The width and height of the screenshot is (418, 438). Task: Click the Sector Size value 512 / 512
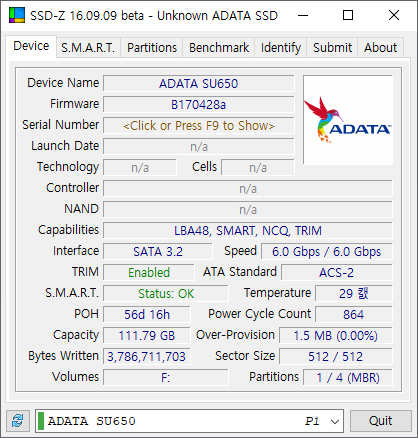point(336,357)
